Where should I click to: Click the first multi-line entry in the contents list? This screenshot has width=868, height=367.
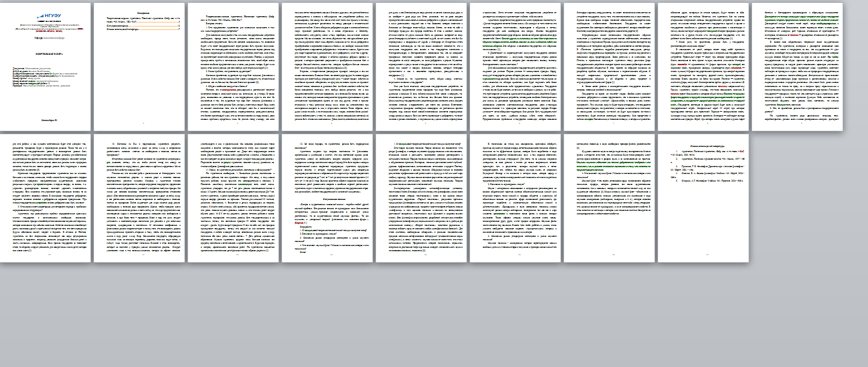[143, 20]
